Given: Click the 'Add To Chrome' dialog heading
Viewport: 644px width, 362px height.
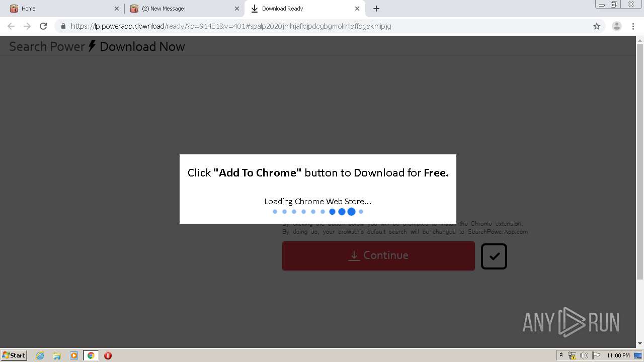Looking at the screenshot, I should 318,172.
